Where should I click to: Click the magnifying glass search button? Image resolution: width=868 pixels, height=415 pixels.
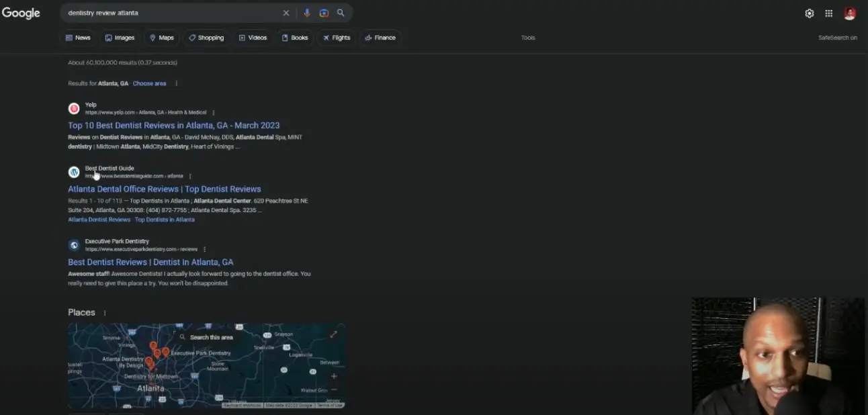(341, 13)
